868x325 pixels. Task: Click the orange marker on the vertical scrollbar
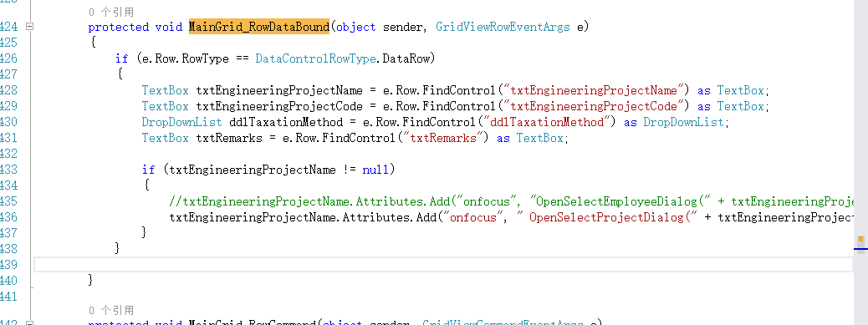pos(860,240)
